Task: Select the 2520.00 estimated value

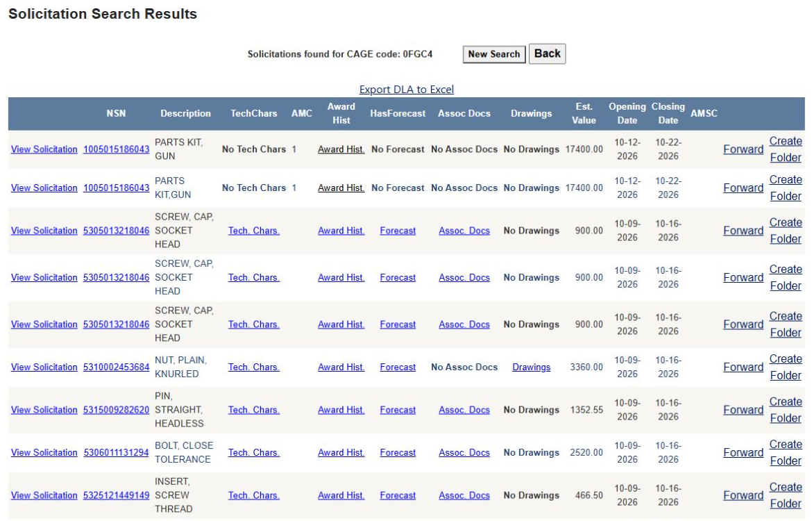Action: point(586,452)
